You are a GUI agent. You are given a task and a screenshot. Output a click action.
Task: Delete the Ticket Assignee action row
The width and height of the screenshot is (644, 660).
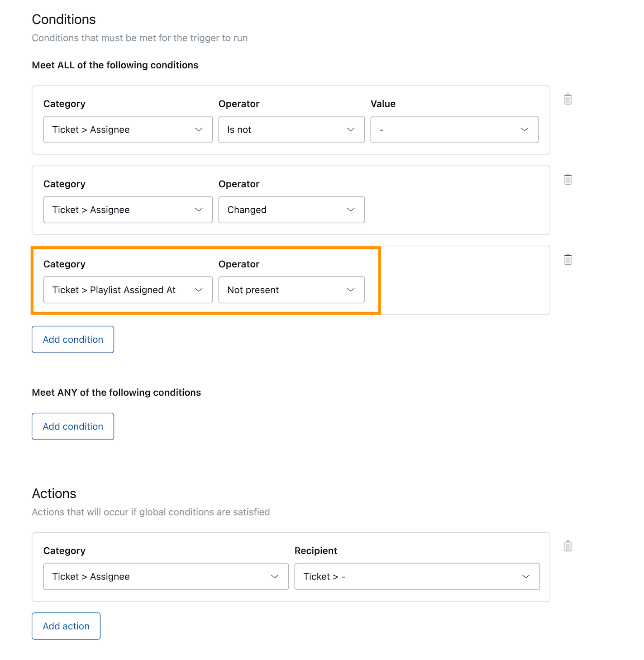(568, 546)
